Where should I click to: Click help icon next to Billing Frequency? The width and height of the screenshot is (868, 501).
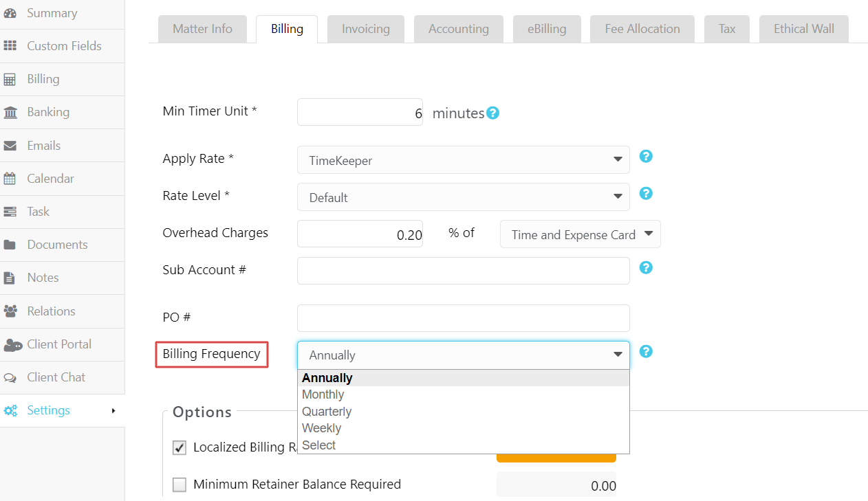coord(646,351)
